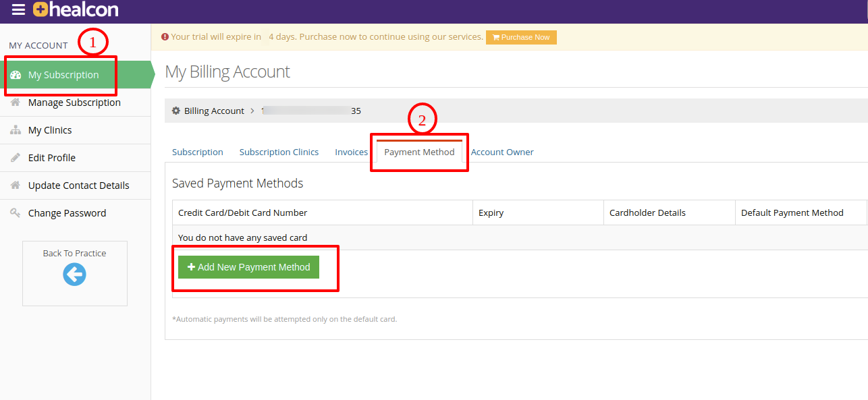
Task: Click the My Subscription dashboard icon
Action: [16, 75]
